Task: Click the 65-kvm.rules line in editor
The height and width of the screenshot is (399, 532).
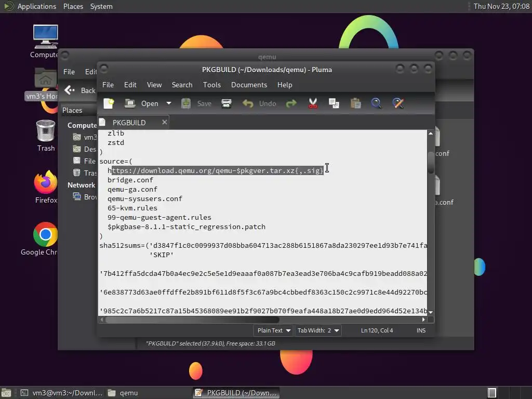Action: pos(132,208)
